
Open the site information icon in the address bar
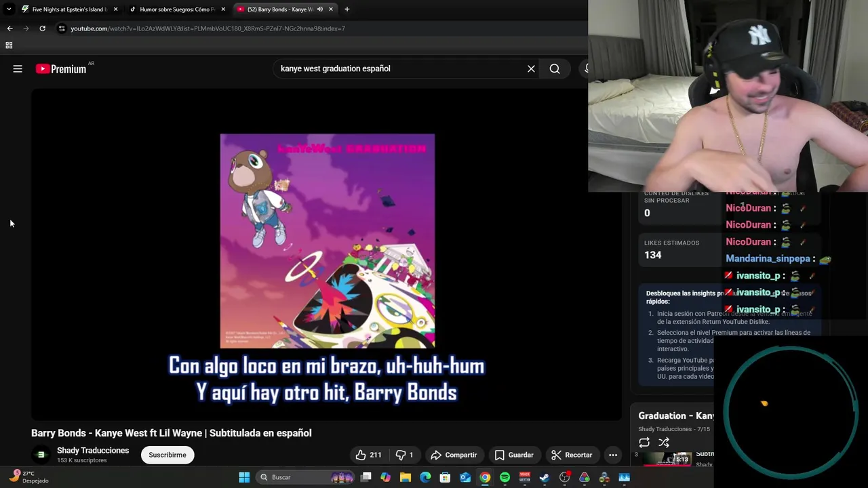tap(62, 28)
